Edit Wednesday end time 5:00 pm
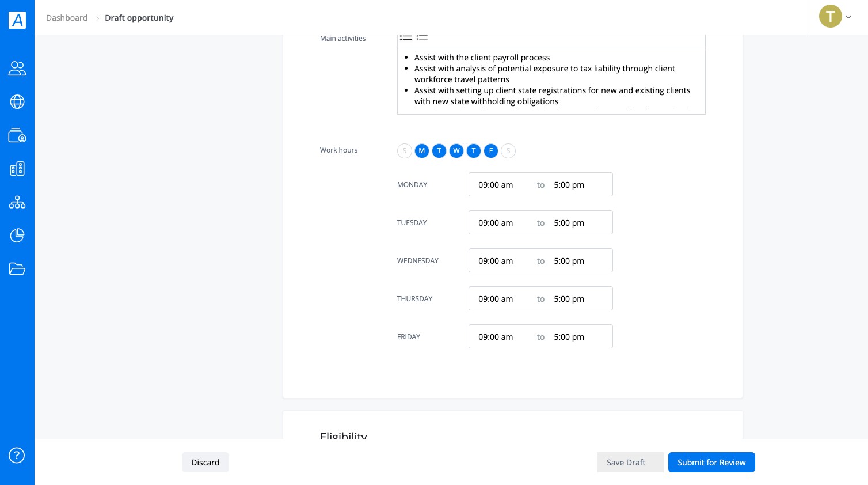 tap(569, 261)
